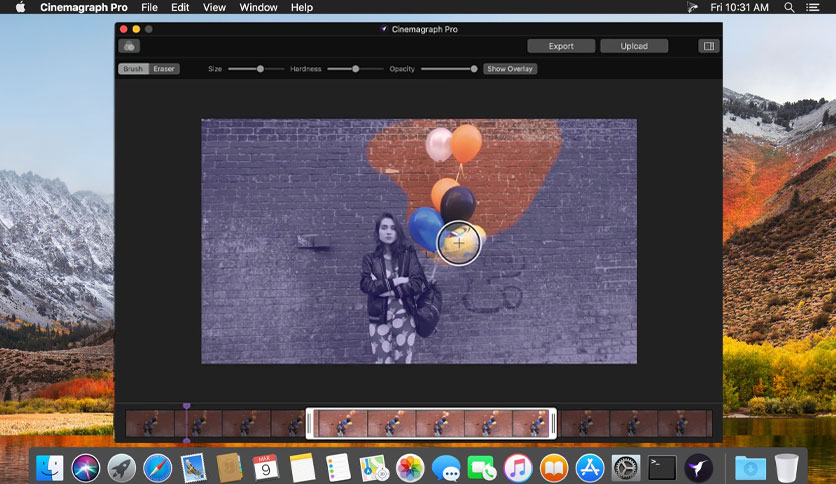Open Spotlight search in the menu bar
Screen dimensions: 836x484
coord(789,7)
